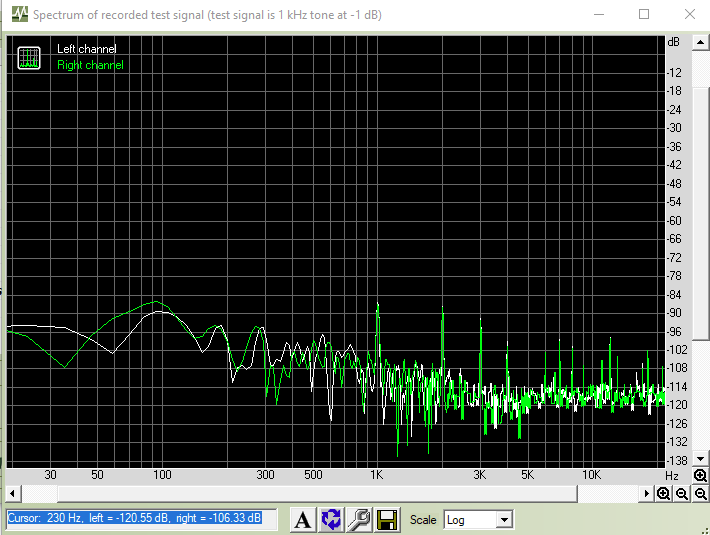
Task: Click the '3K' frequency axis label
Action: 480,475
